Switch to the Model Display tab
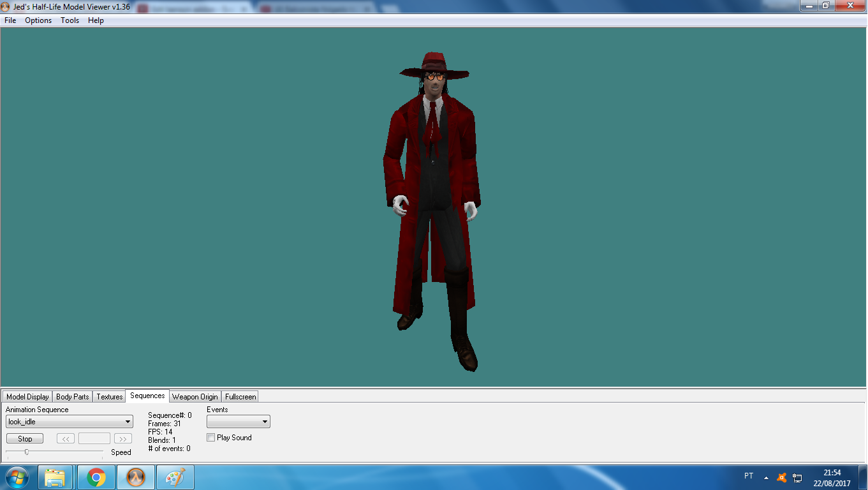The width and height of the screenshot is (868, 490). pos(27,397)
